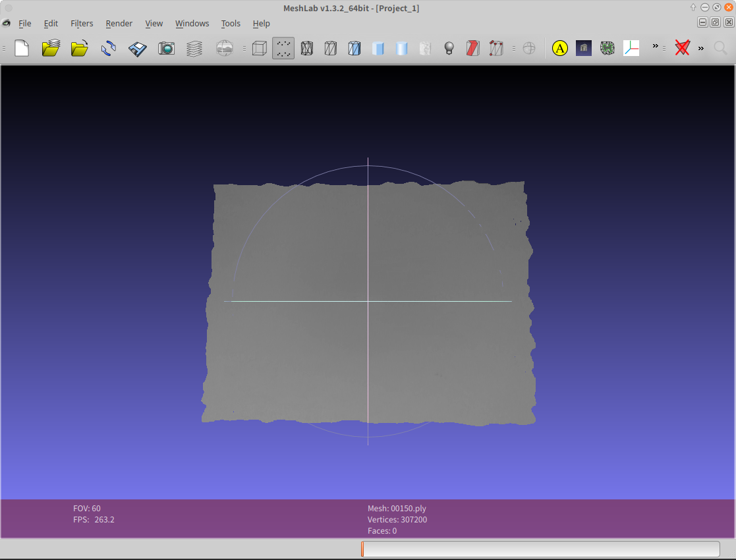Click the progress bar at the bottom
Viewport: 736px width, 560px height.
(x=540, y=548)
